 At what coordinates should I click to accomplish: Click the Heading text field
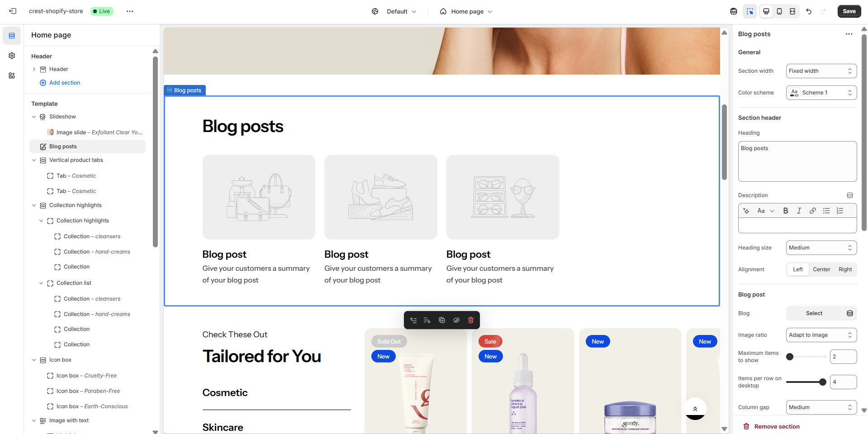[x=797, y=161]
